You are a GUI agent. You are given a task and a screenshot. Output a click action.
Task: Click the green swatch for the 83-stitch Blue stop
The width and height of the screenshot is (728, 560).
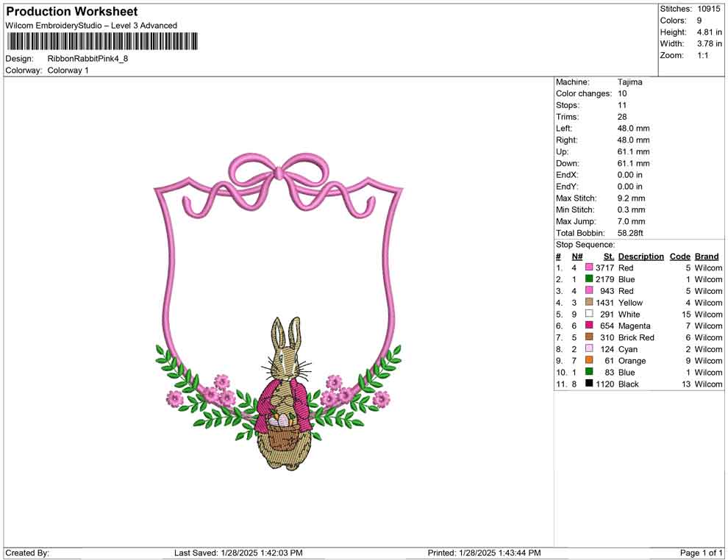click(589, 372)
